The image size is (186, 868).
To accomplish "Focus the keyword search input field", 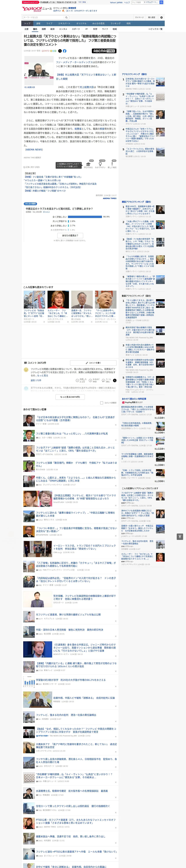I will 44,17.
